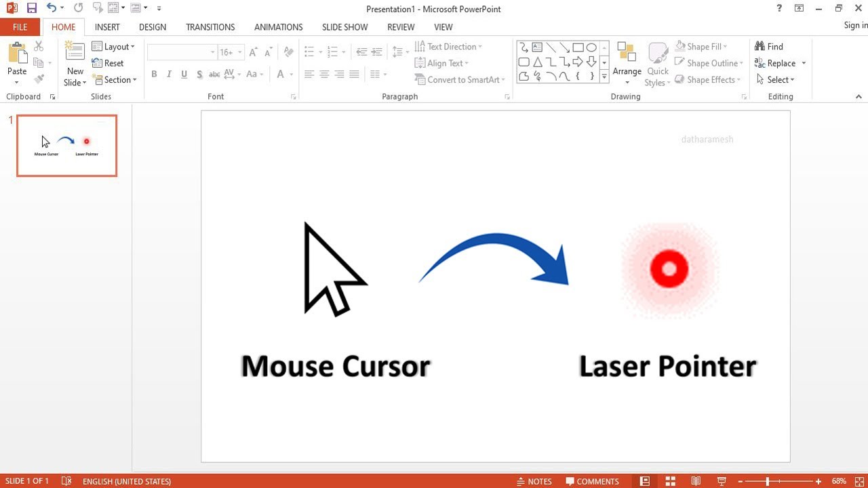Toggle Normal view in status bar

(645, 481)
